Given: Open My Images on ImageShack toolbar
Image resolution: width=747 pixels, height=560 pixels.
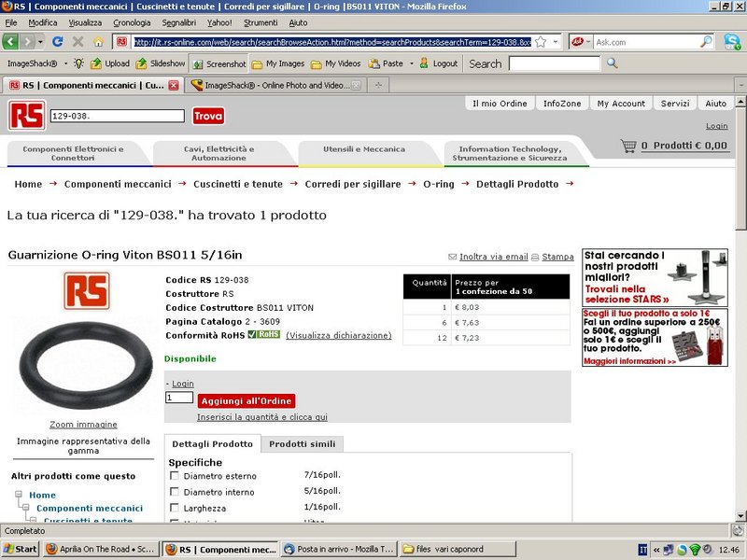Looking at the screenshot, I should (x=278, y=63).
